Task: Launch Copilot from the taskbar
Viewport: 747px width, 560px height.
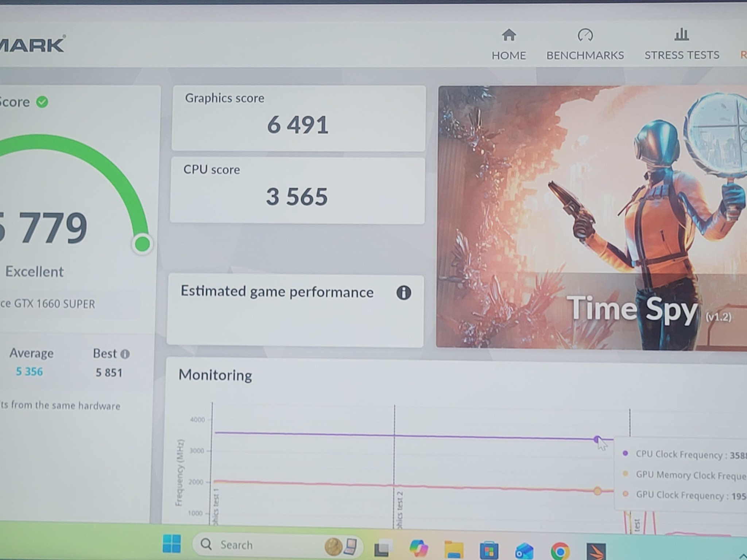Action: pyautogui.click(x=418, y=548)
